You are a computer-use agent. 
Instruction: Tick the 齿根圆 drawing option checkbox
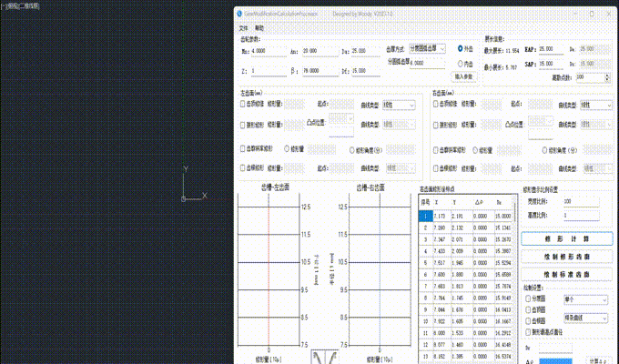(528, 321)
